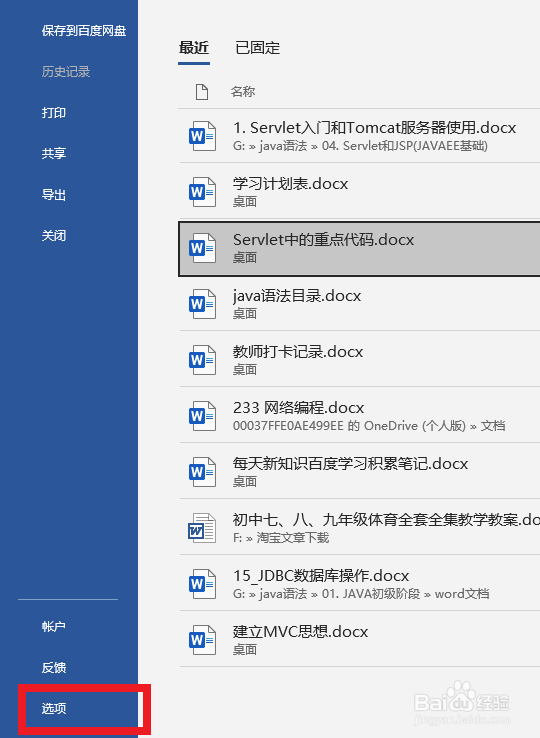Open the 反馈 page

coord(54,667)
